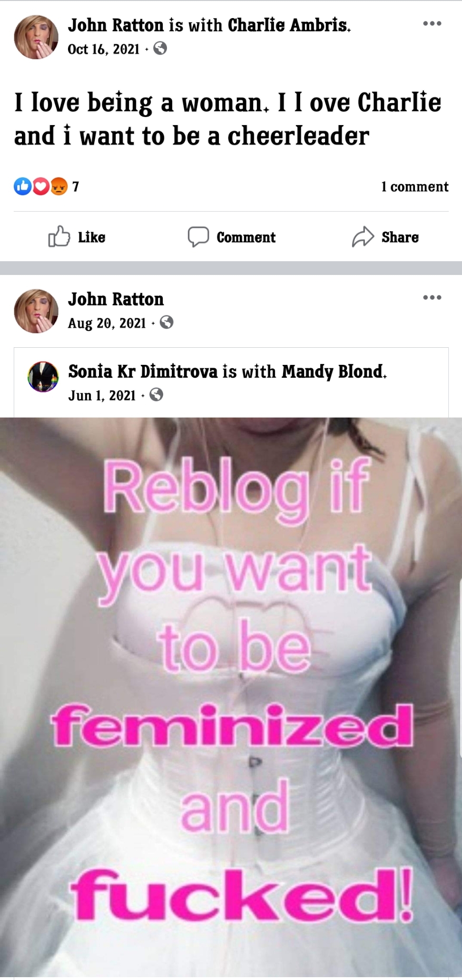Open three-dot menu on Aug 20 post
The image size is (462, 980).
coord(432,297)
